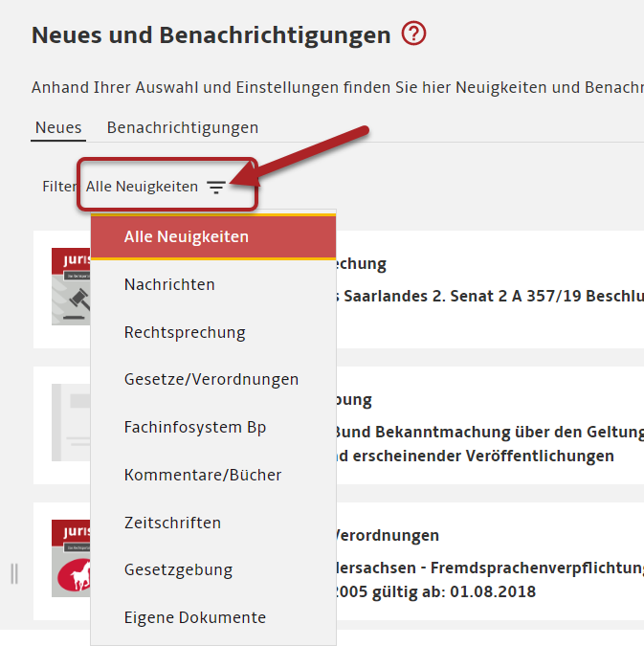This screenshot has height=646, width=644.
Task: Select Eigene Dokumente filter option
Action: pyautogui.click(x=195, y=617)
